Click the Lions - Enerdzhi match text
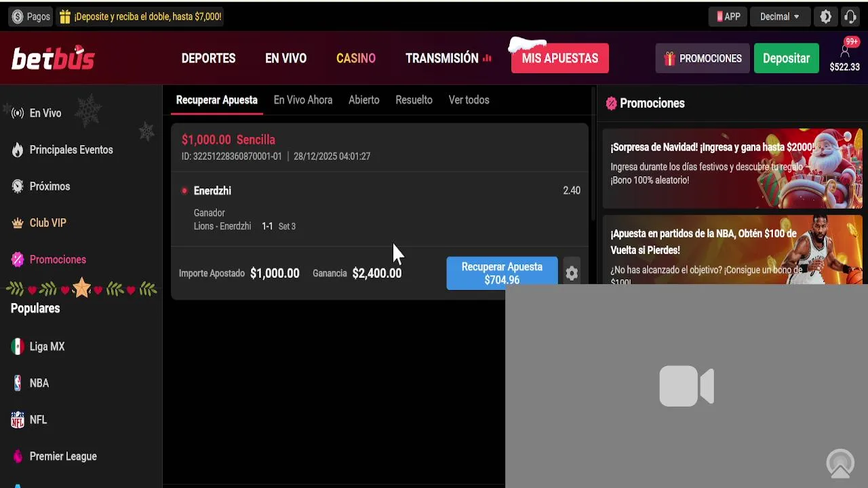The height and width of the screenshot is (488, 868). coord(222,226)
